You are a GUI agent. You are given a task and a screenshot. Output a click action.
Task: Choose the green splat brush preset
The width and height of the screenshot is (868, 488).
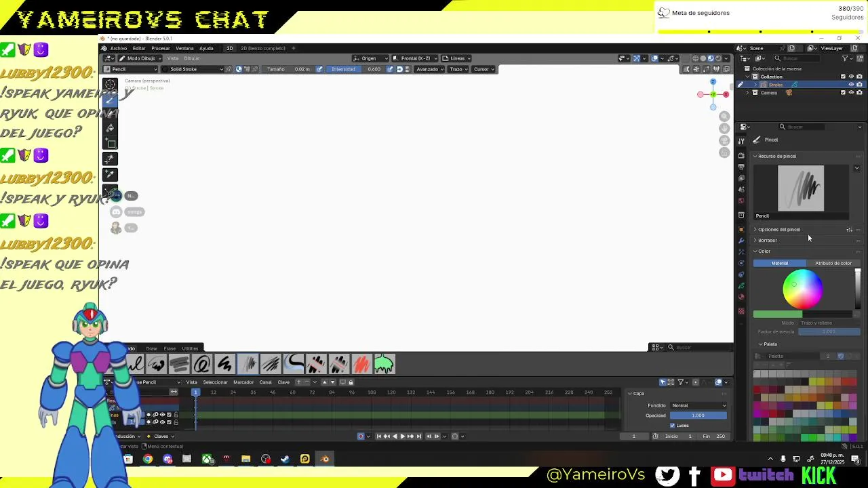pos(384,365)
